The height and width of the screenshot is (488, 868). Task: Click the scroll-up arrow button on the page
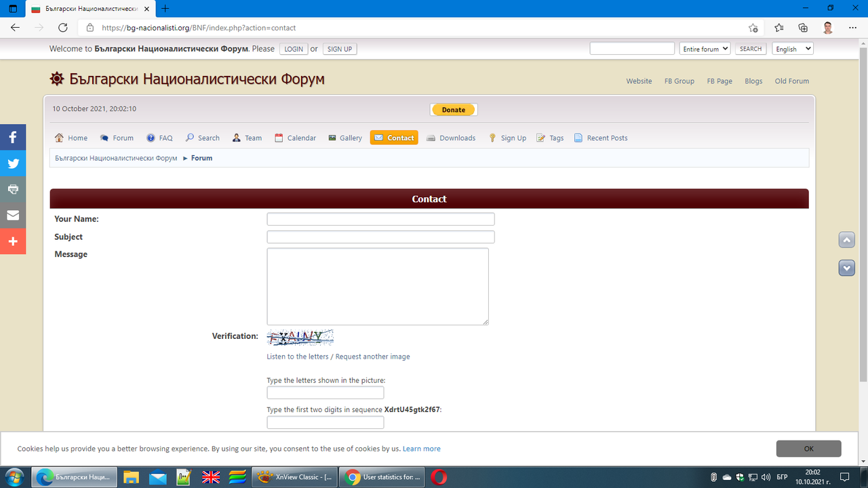pyautogui.click(x=847, y=240)
